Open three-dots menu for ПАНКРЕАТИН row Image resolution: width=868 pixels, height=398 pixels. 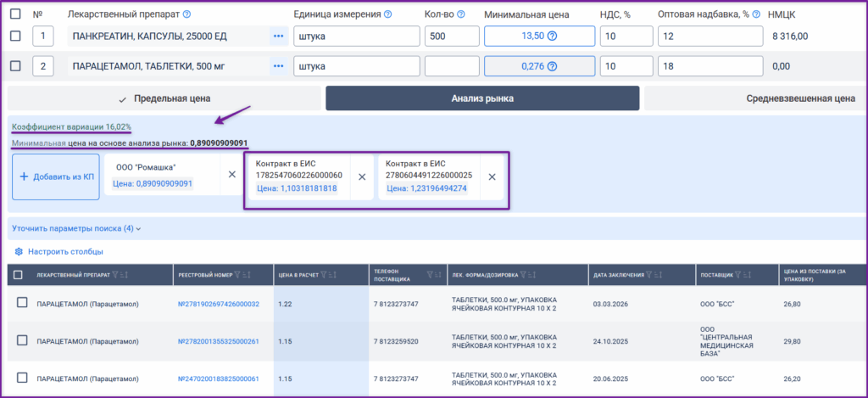278,36
